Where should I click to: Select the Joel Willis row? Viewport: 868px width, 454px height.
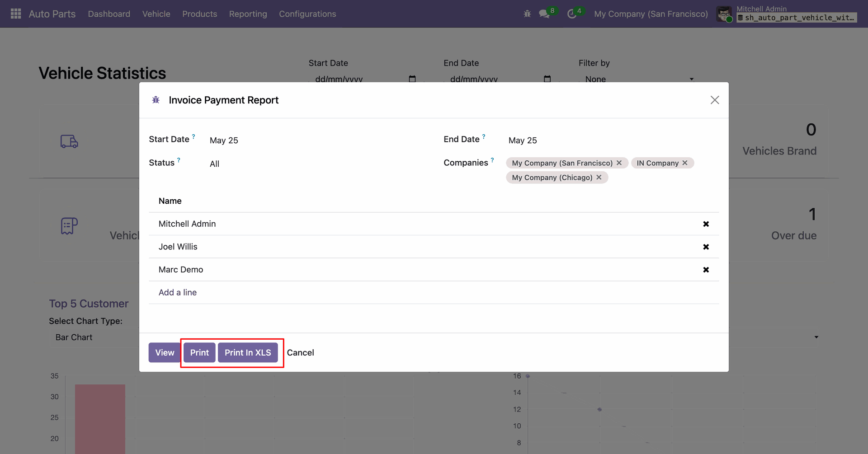click(x=434, y=247)
